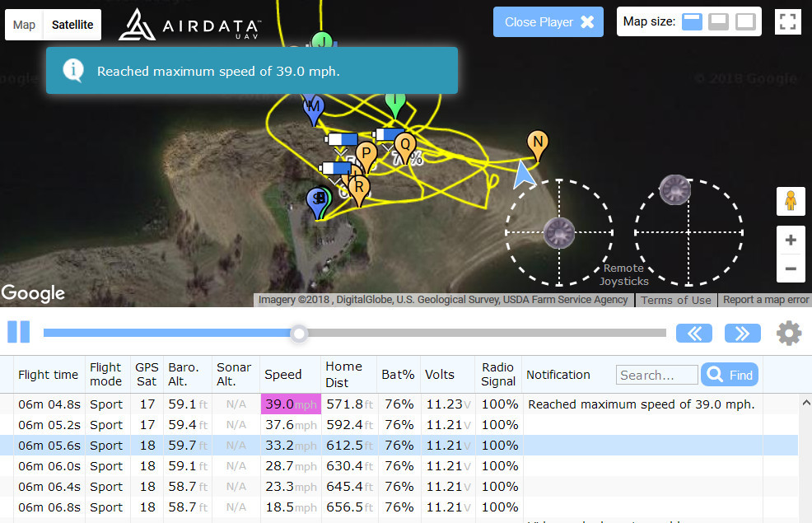Zoom out on the map
Image resolution: width=812 pixels, height=523 pixels.
tap(791, 269)
